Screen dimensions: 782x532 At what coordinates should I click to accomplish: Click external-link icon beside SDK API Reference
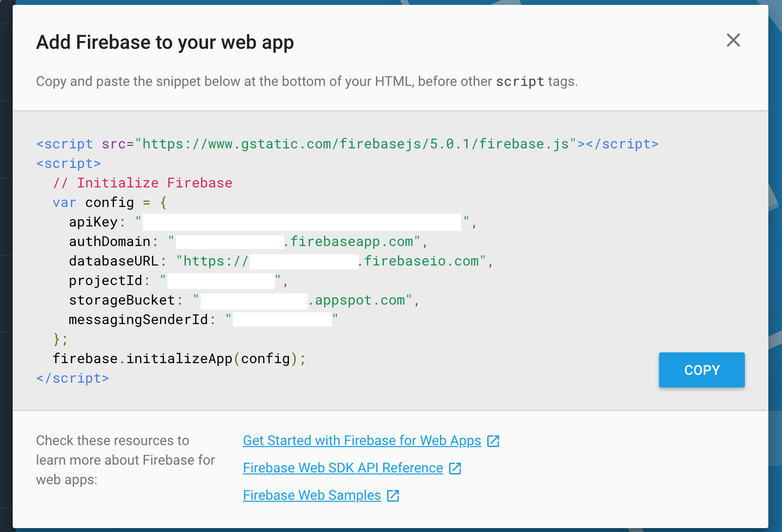pyautogui.click(x=455, y=469)
